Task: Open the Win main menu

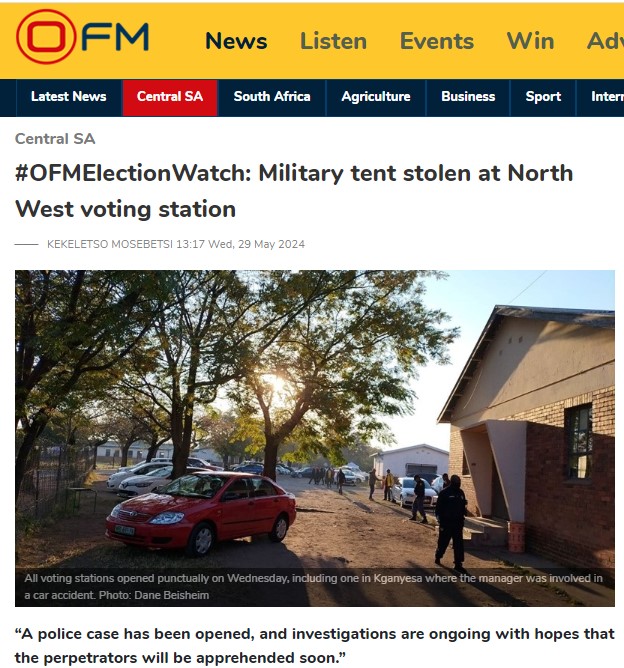Action: 530,41
